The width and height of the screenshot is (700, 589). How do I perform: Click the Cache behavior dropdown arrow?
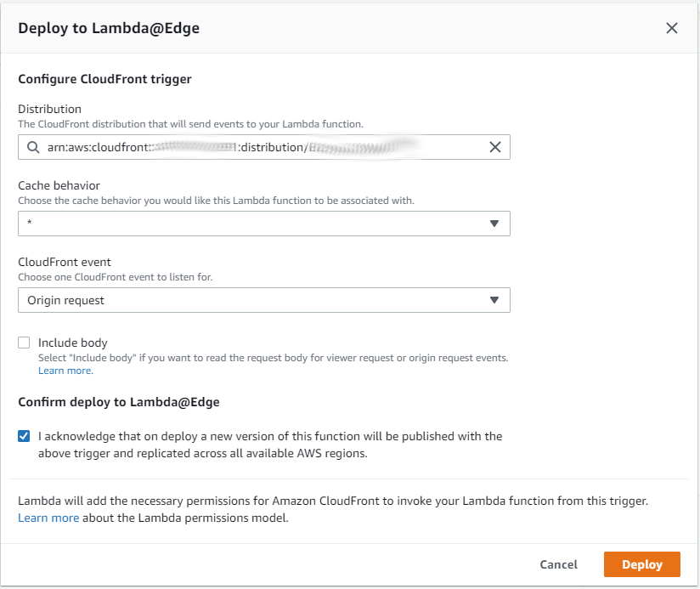494,224
